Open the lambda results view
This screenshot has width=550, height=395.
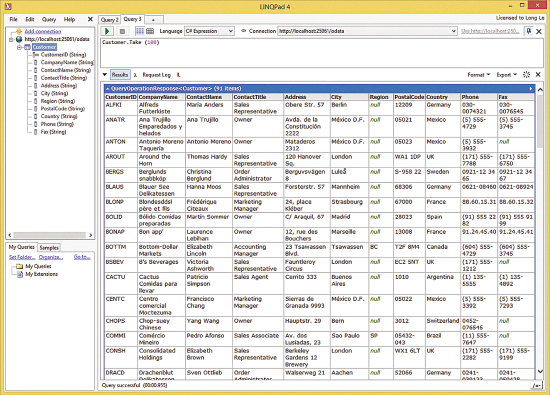tap(135, 75)
